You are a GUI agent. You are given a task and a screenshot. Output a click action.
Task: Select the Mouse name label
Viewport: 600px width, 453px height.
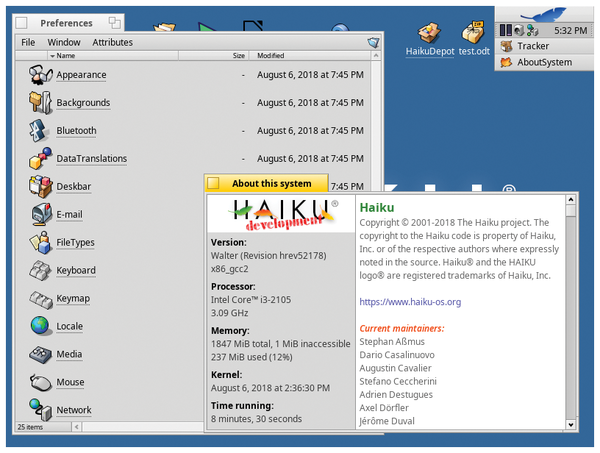coord(70,382)
